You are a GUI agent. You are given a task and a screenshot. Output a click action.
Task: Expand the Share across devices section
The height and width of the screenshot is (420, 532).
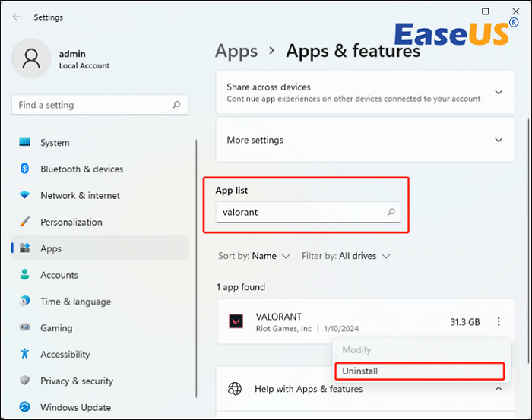coord(499,93)
